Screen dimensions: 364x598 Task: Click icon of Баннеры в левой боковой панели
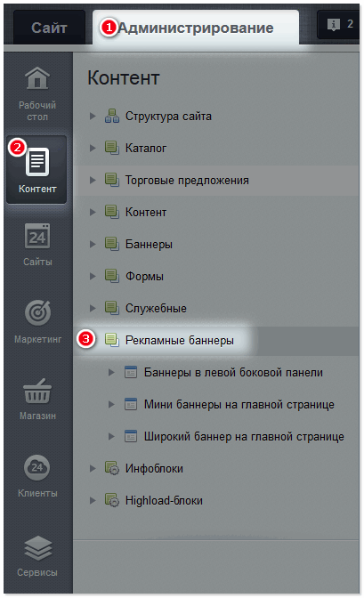point(131,372)
